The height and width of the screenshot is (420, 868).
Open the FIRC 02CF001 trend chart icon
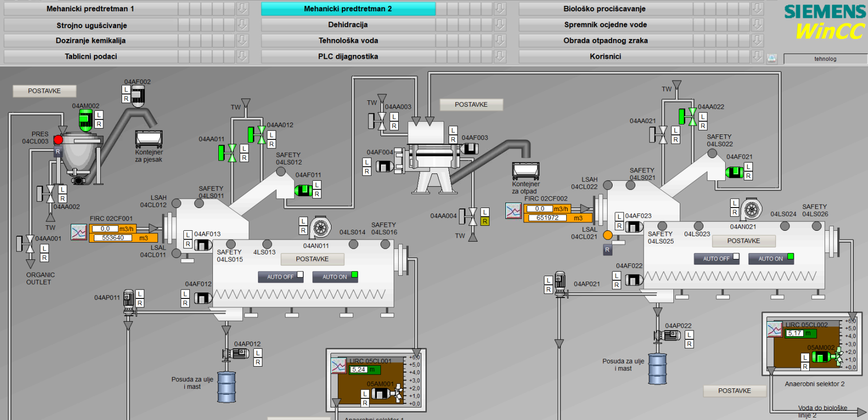click(x=79, y=232)
